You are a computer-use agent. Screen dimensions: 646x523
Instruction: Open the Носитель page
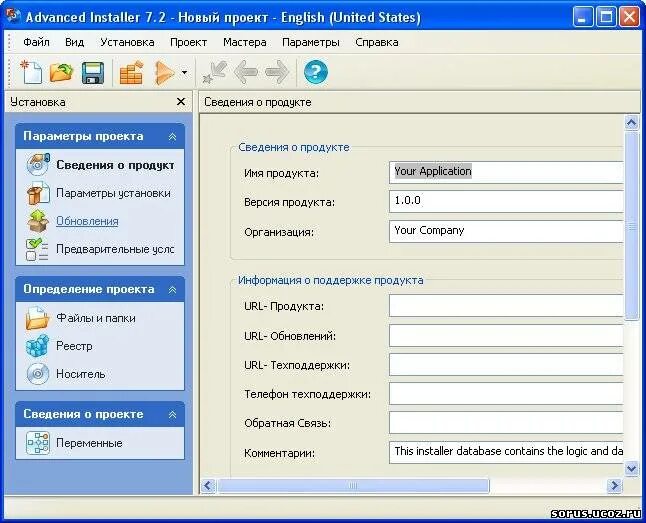click(81, 374)
